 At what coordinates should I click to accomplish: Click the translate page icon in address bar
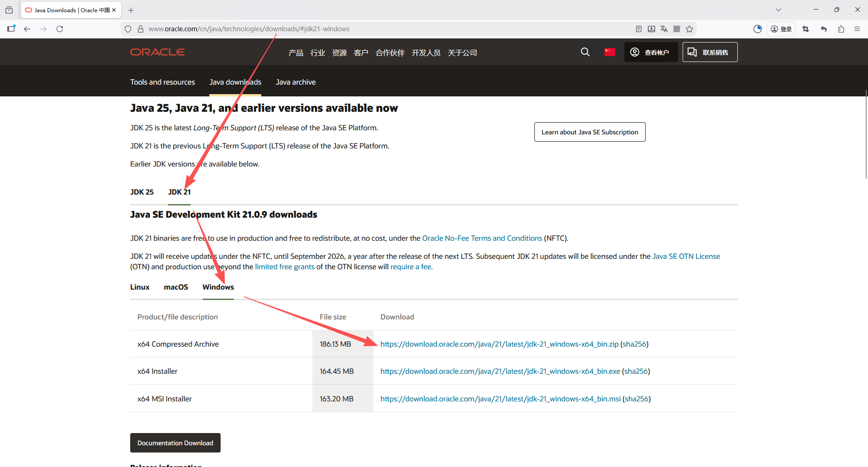click(x=664, y=29)
